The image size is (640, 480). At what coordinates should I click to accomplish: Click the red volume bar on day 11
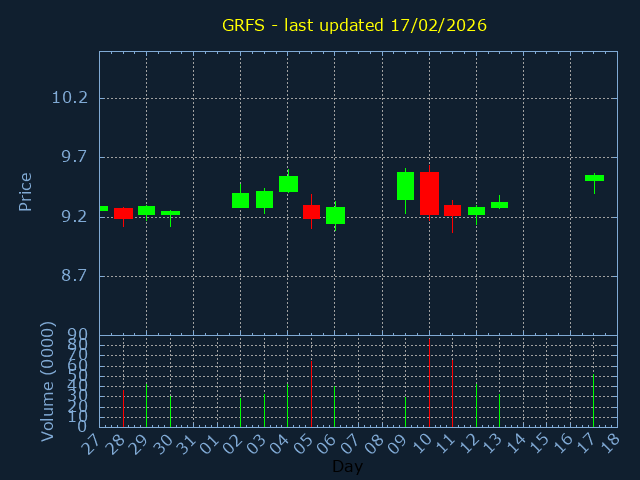(452, 392)
